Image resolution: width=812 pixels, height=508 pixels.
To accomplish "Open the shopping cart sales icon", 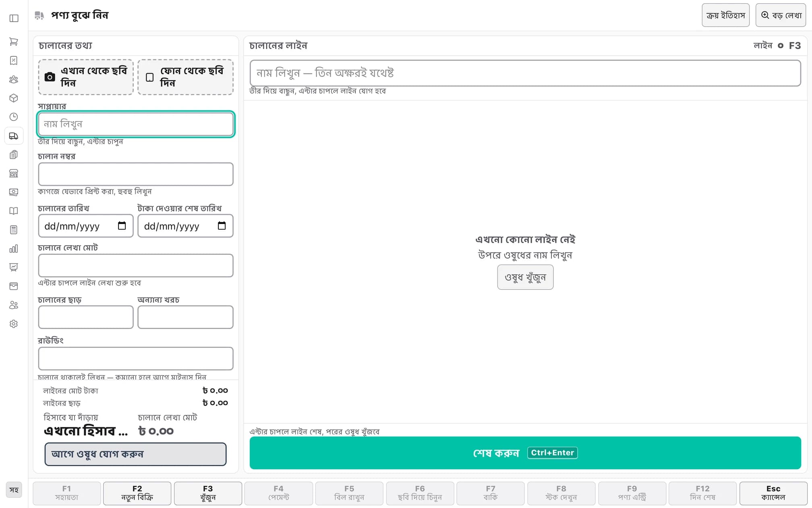I will (x=14, y=42).
